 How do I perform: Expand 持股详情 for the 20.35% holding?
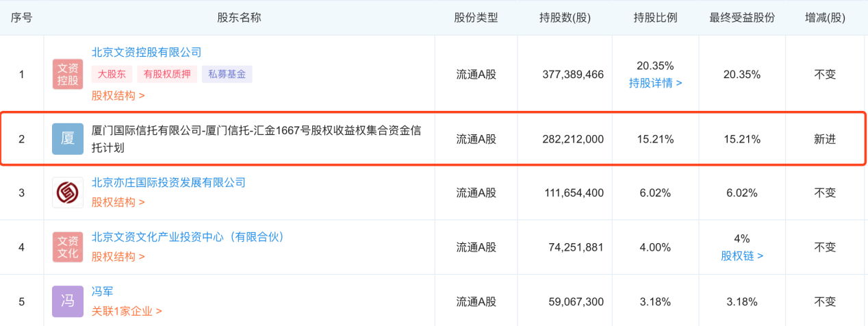point(655,83)
